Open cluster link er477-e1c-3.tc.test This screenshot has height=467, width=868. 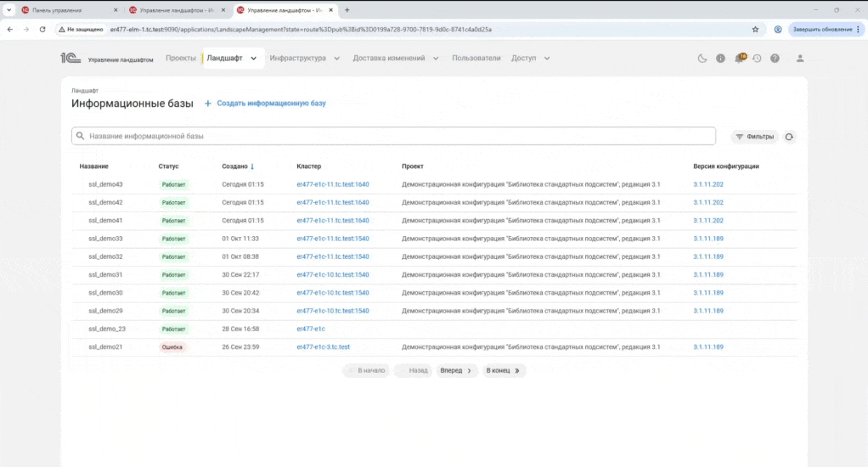[x=324, y=347]
